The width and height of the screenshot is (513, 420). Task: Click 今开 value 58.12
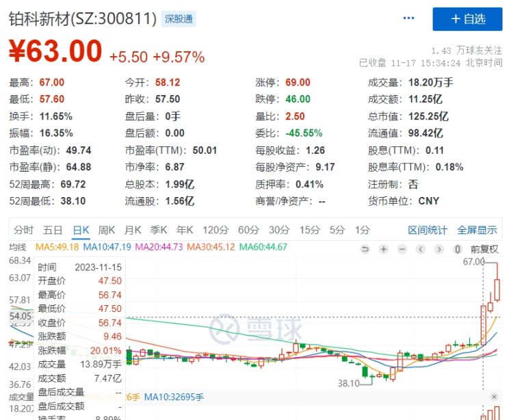pos(168,83)
